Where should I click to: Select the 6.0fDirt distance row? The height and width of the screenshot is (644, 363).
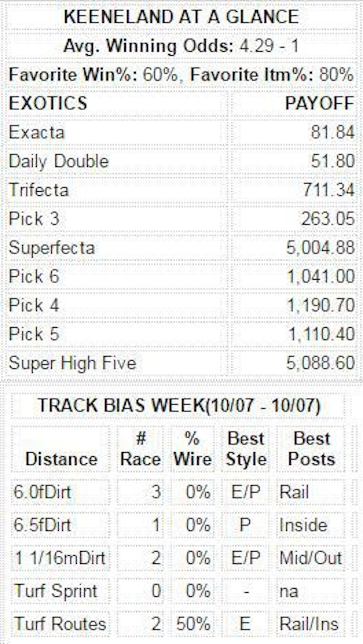pyautogui.click(x=42, y=492)
